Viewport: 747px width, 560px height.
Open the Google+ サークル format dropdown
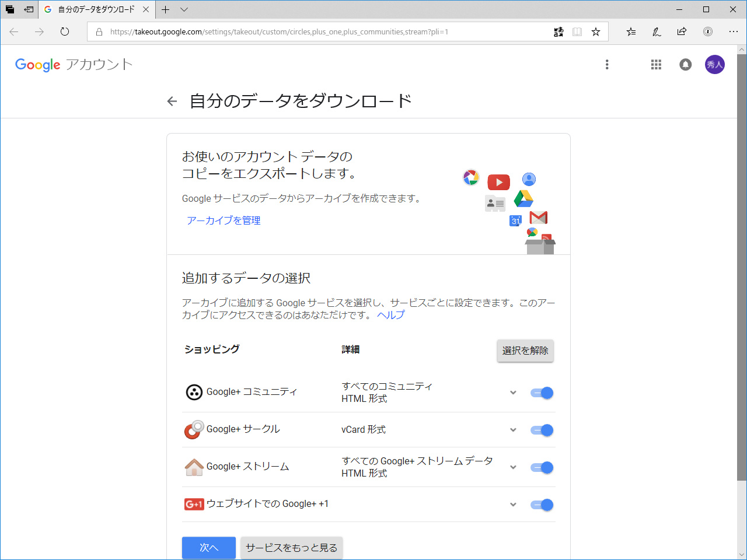coord(513,429)
